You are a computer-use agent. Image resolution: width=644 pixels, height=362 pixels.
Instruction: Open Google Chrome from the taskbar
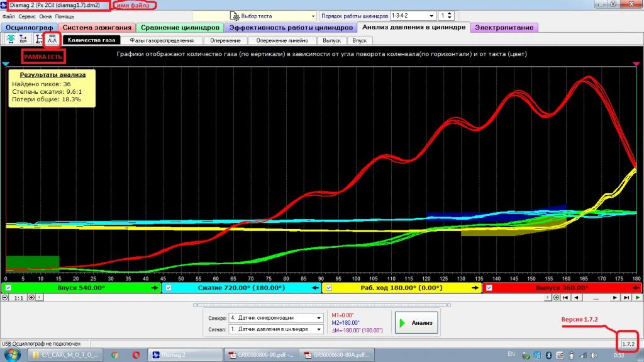coord(114,354)
